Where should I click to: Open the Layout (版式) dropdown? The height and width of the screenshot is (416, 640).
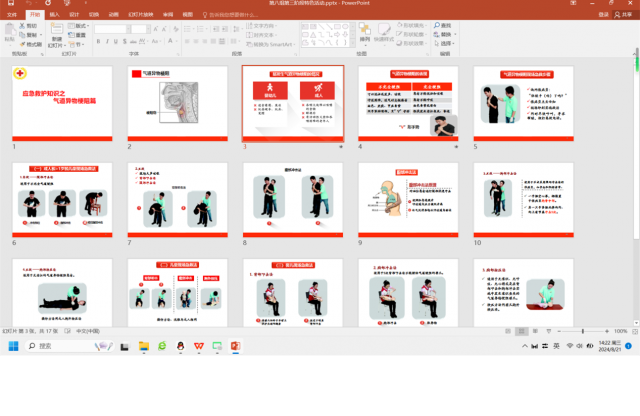[x=80, y=24]
